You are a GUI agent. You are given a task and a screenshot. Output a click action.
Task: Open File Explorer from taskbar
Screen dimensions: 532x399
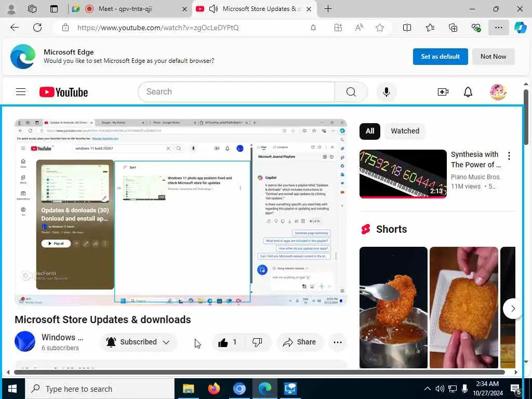[x=188, y=389]
